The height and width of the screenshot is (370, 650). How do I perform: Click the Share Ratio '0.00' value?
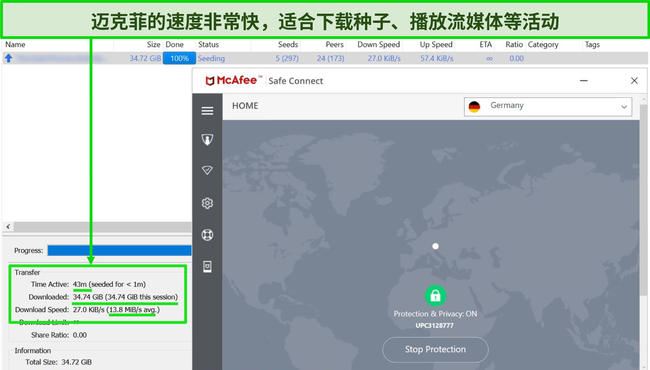click(80, 335)
